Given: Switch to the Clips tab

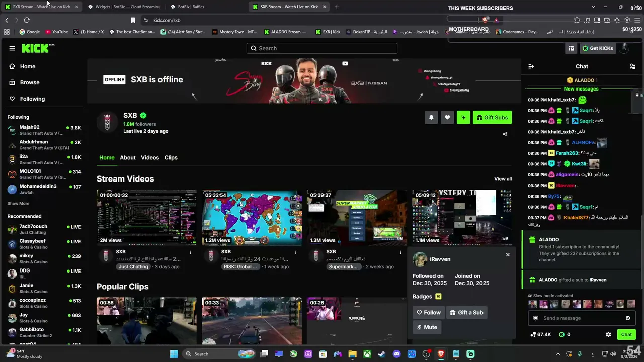Looking at the screenshot, I should coord(171,157).
